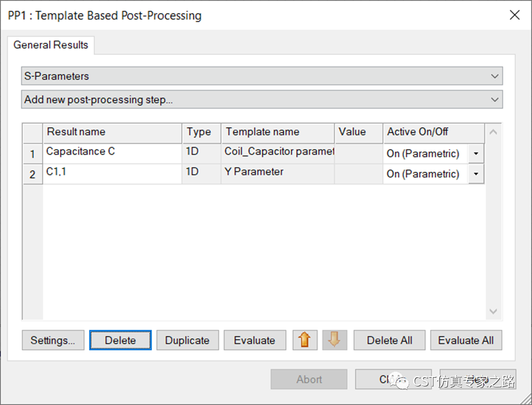
Task: Select row 1 header in results table
Action: pos(33,154)
